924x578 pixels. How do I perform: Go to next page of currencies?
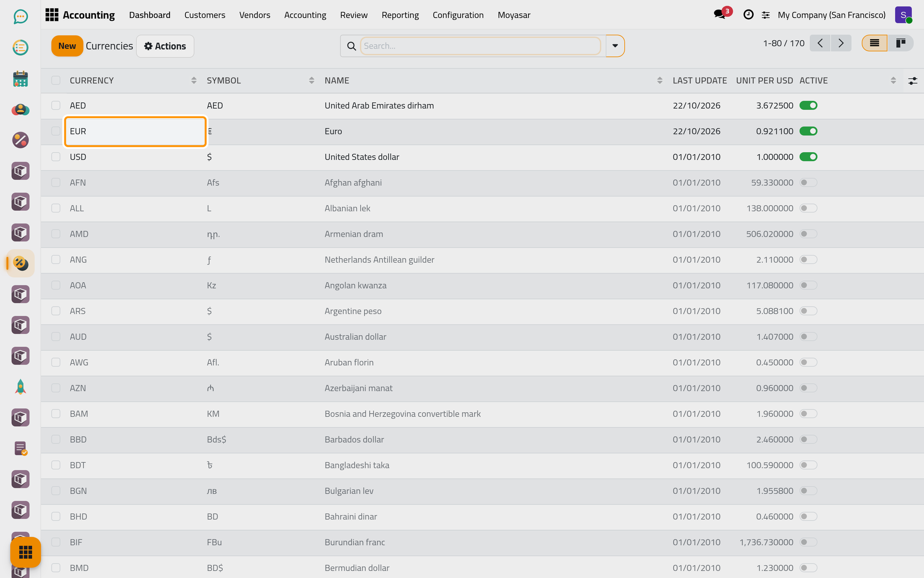click(x=841, y=43)
